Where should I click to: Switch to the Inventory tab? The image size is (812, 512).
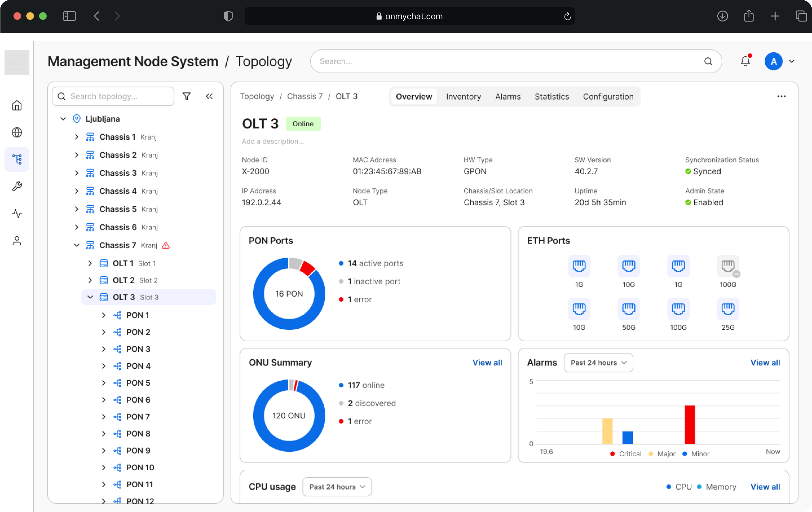[463, 96]
